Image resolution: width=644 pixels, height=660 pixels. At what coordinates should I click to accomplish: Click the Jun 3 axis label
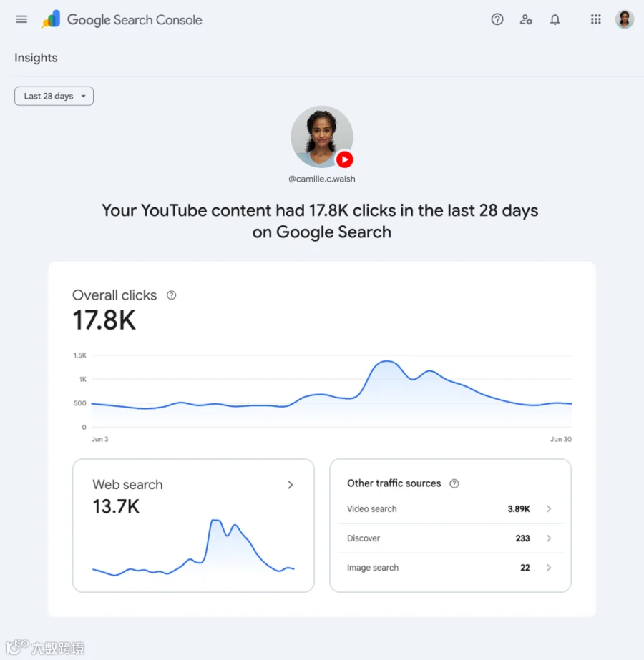pos(100,439)
